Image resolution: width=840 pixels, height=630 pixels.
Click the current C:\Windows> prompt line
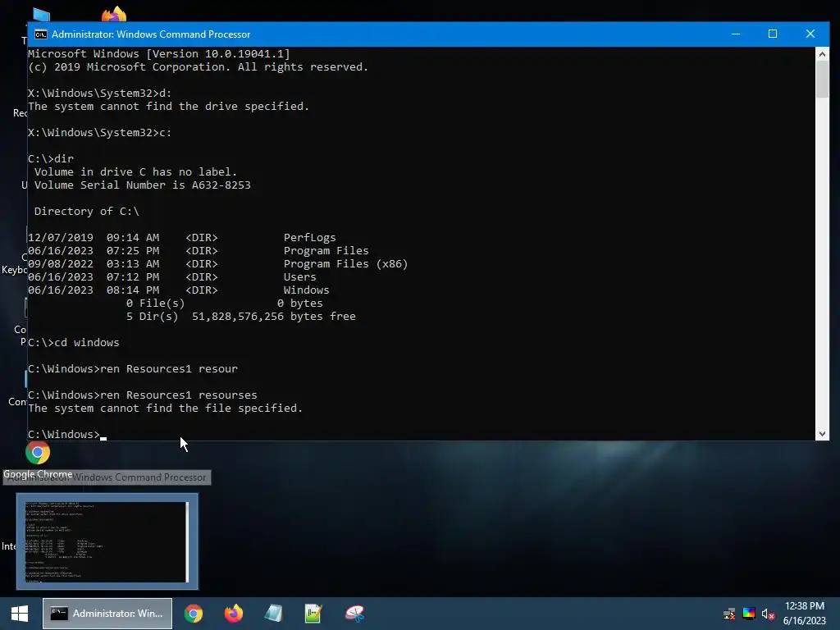coord(67,435)
